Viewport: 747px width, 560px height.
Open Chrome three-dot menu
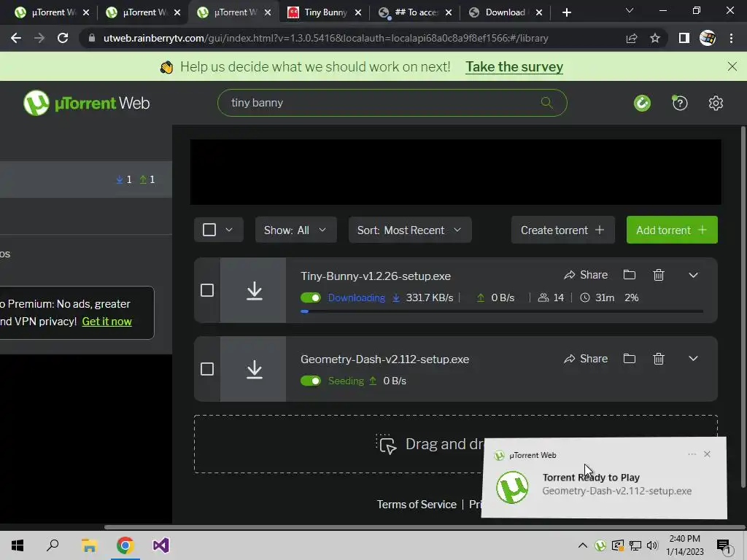point(731,38)
